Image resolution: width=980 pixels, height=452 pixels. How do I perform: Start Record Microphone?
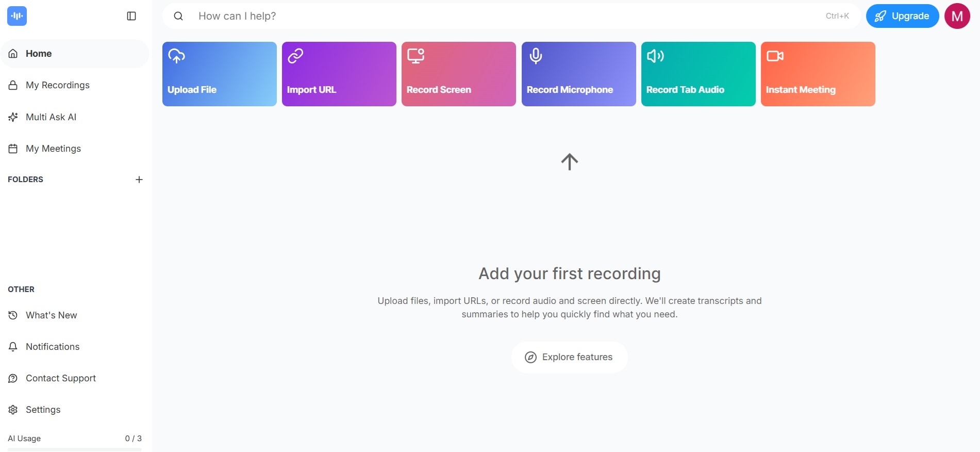pyautogui.click(x=579, y=74)
